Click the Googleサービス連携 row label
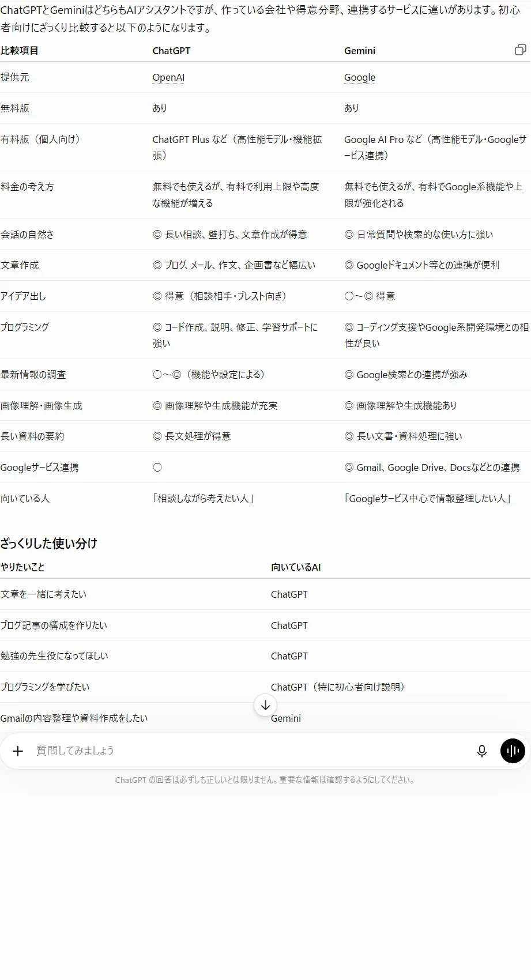 (x=40, y=468)
